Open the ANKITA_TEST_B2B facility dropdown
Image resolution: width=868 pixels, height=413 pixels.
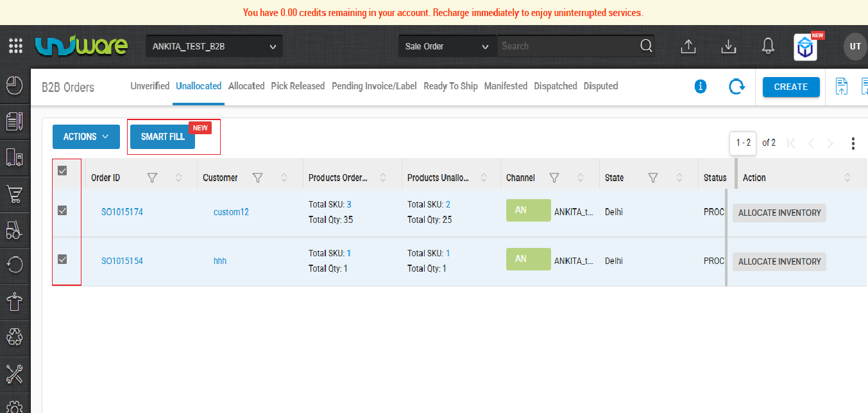click(214, 46)
